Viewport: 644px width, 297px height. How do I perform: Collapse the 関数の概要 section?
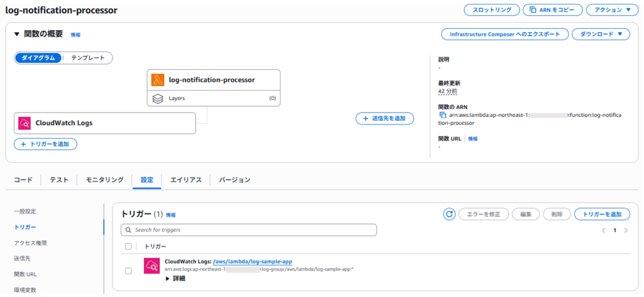[x=17, y=34]
